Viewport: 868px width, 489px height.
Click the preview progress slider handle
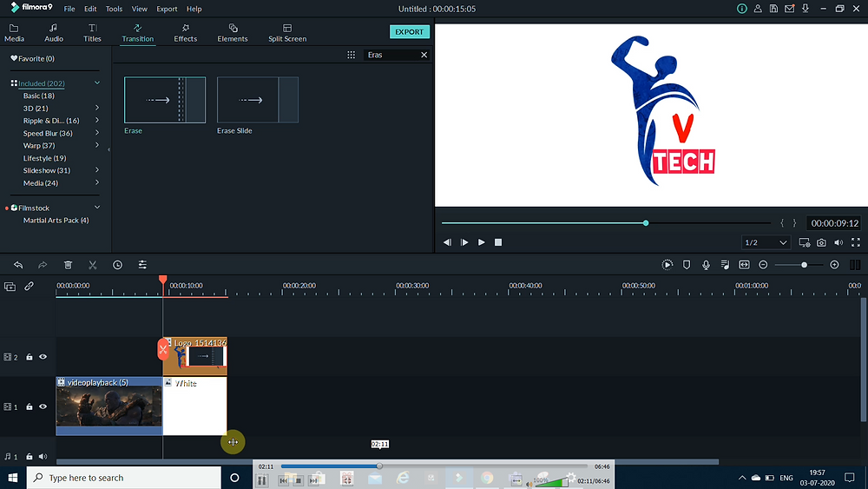point(646,222)
